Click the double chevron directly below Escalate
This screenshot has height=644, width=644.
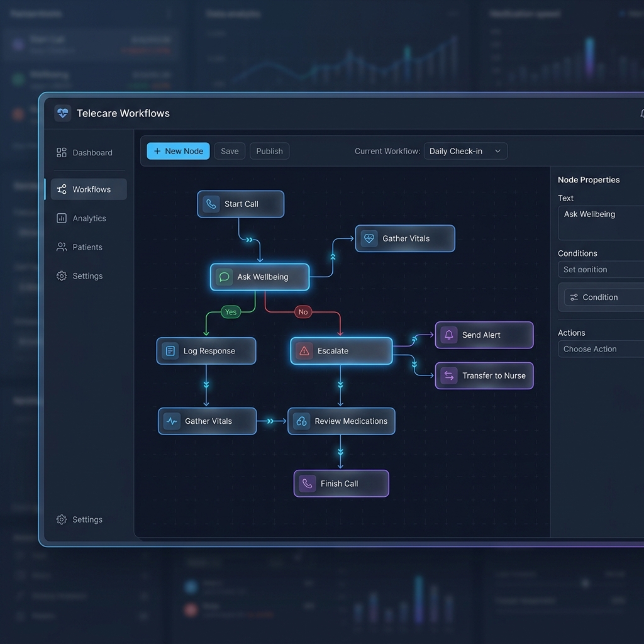pyautogui.click(x=340, y=385)
